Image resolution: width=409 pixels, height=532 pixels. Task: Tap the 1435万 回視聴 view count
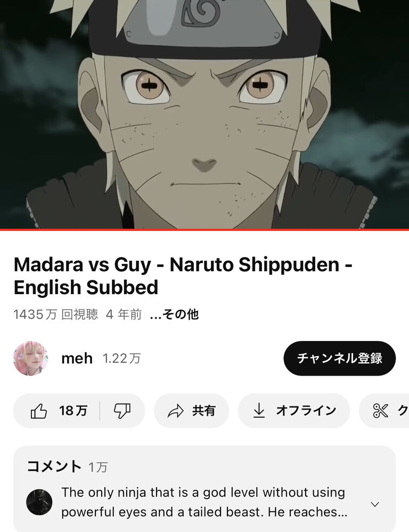(x=56, y=314)
